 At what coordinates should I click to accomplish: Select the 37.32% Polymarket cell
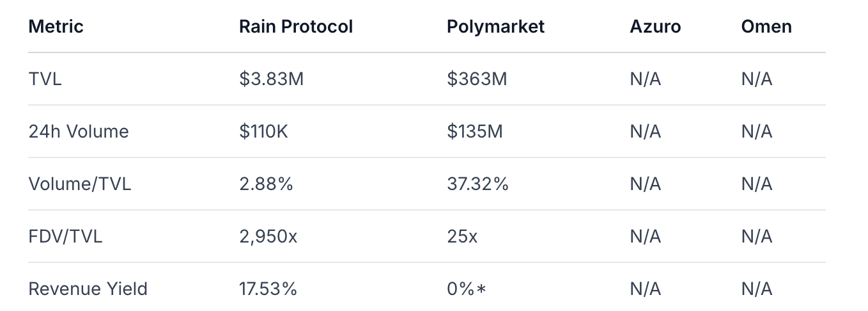(x=477, y=184)
